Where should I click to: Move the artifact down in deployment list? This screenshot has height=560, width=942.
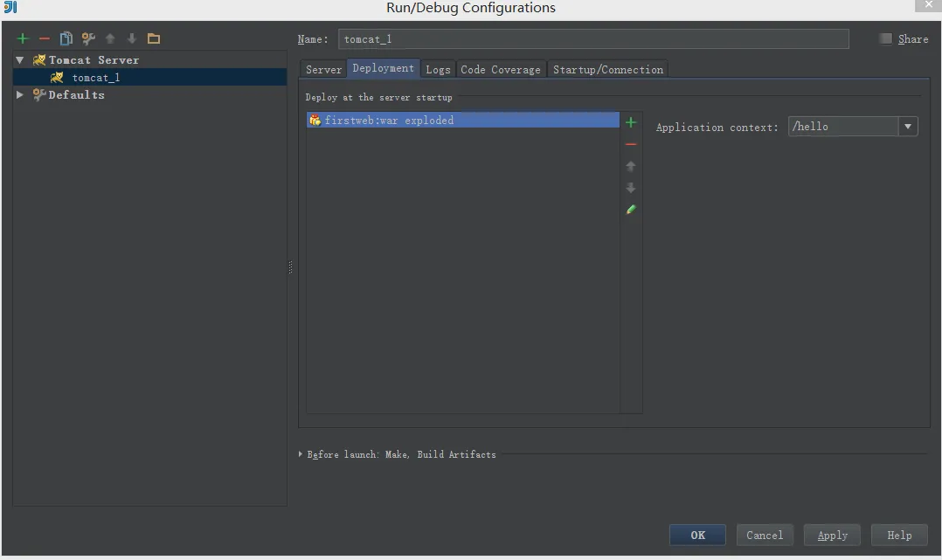tap(631, 188)
